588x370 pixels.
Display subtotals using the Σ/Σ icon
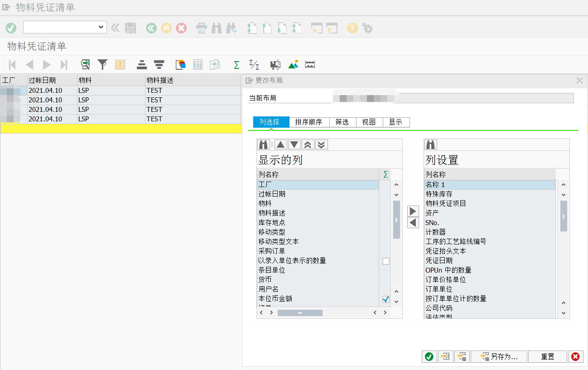pyautogui.click(x=254, y=64)
